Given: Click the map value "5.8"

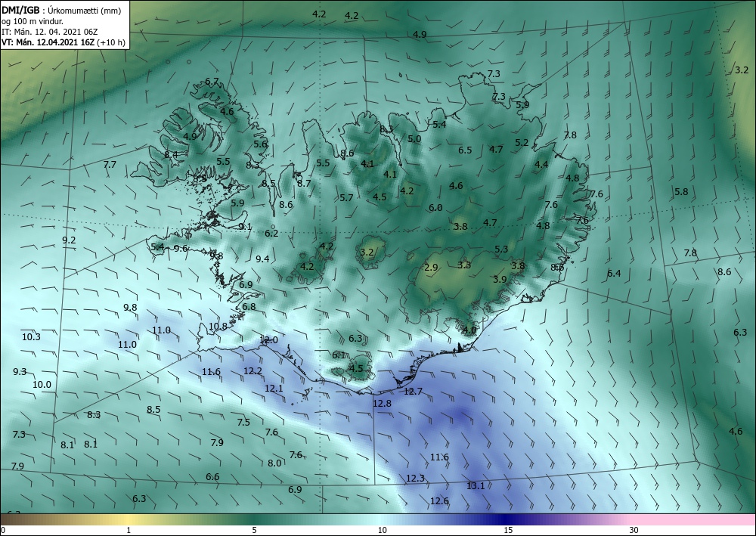Looking at the screenshot, I should coord(681,192).
